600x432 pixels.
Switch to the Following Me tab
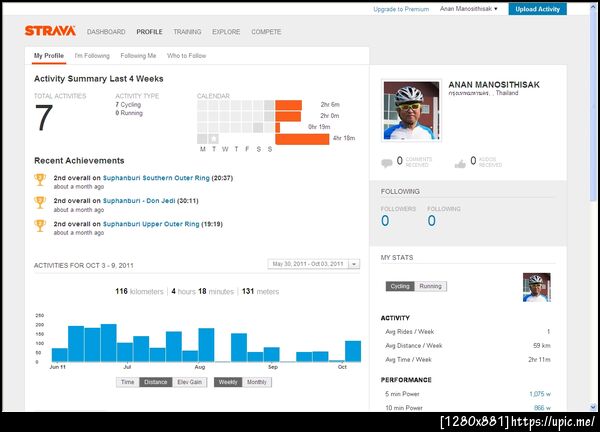pos(138,55)
